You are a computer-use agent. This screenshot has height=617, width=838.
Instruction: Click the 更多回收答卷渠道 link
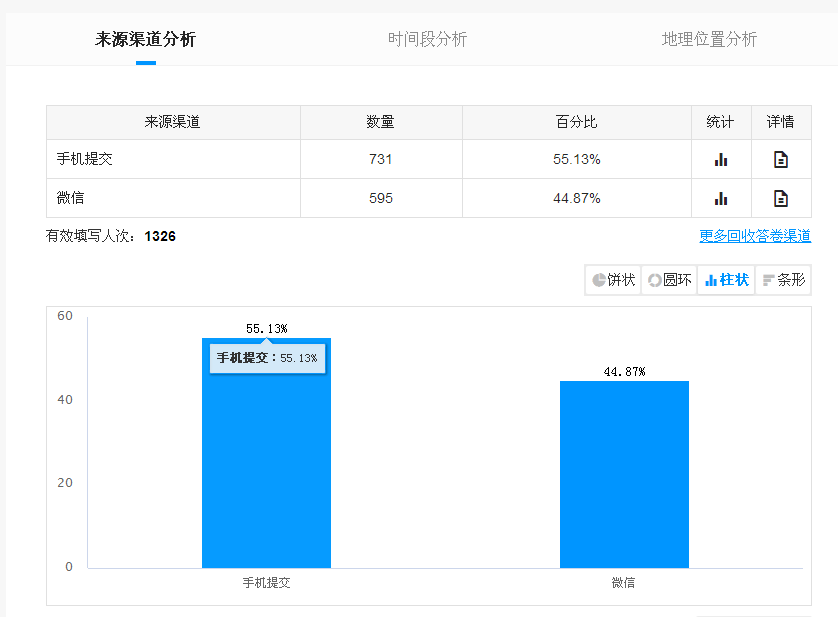tap(754, 236)
